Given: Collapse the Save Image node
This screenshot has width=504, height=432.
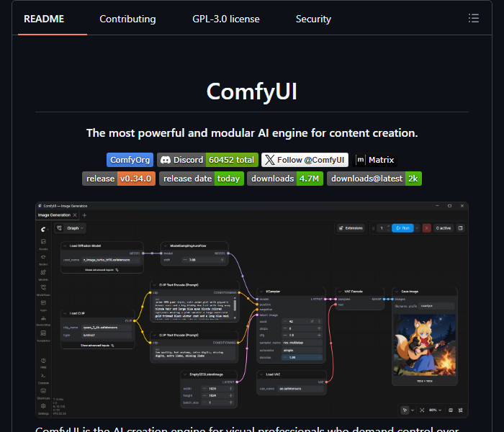Looking at the screenshot, I should pyautogui.click(x=397, y=292).
